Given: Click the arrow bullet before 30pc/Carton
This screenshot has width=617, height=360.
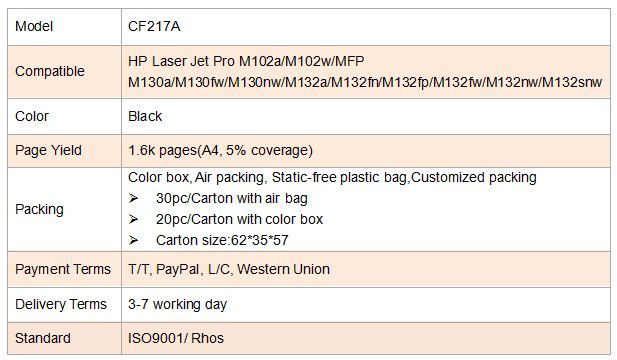Looking at the screenshot, I should pyautogui.click(x=133, y=198).
